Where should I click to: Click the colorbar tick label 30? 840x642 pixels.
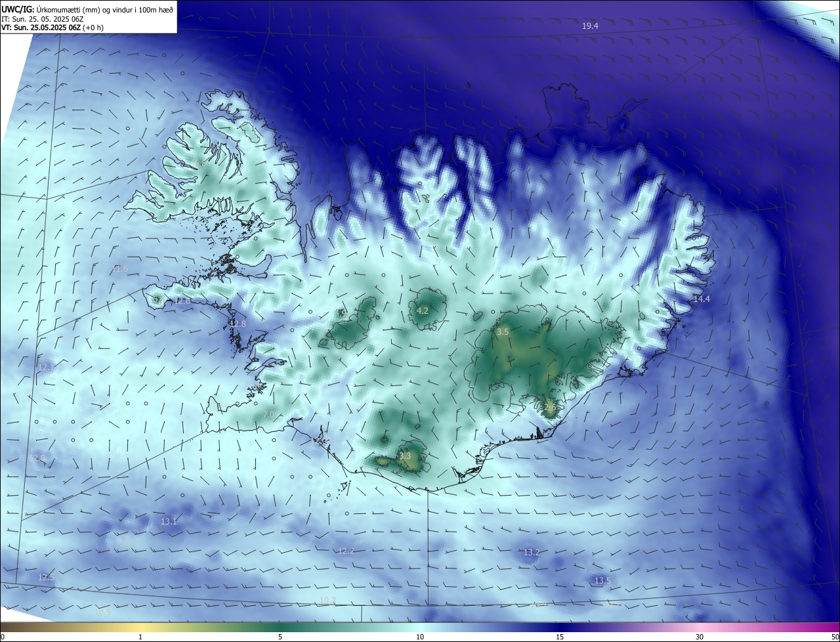coord(700,637)
